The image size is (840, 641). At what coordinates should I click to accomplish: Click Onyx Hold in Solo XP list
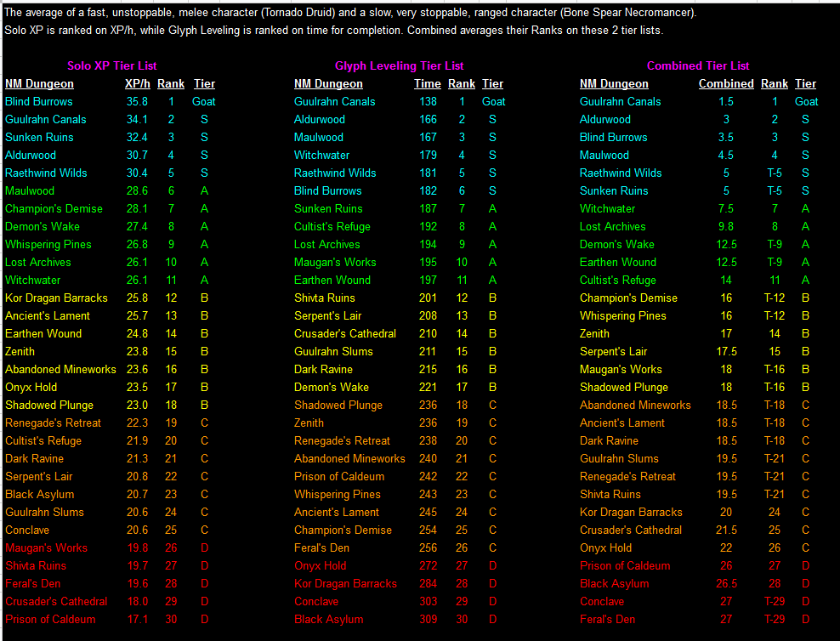(31, 387)
